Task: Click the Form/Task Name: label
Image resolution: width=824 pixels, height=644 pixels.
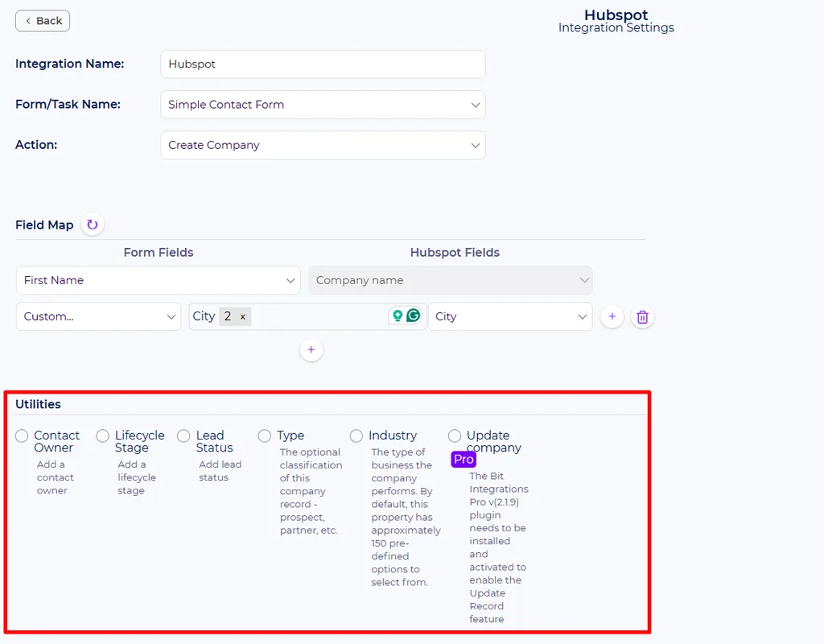Action: coord(68,104)
